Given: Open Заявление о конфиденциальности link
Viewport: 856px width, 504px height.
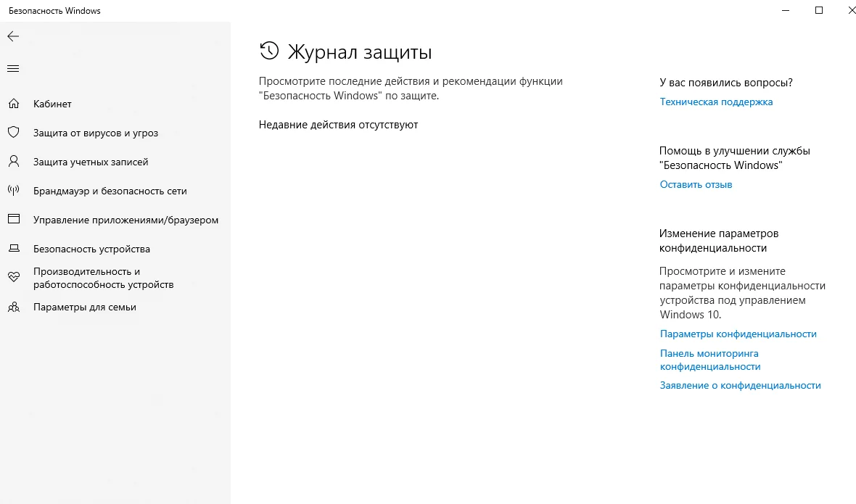Looking at the screenshot, I should (x=740, y=386).
